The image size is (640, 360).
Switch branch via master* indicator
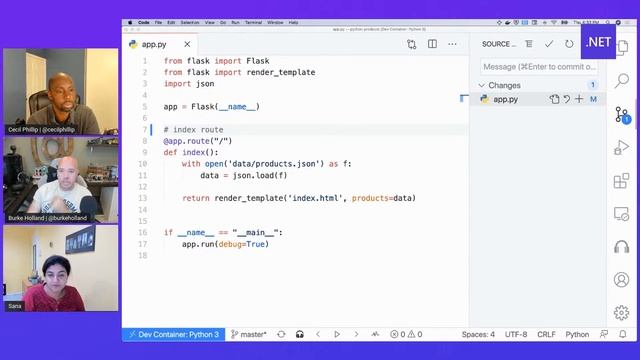tap(249, 334)
